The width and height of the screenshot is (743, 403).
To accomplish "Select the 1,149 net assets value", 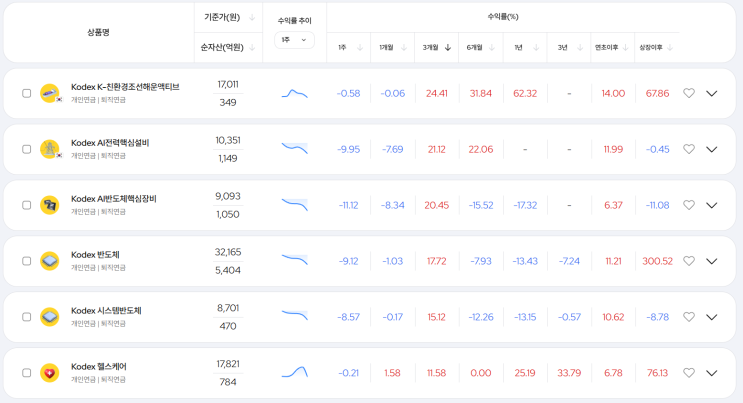I will [x=228, y=158].
